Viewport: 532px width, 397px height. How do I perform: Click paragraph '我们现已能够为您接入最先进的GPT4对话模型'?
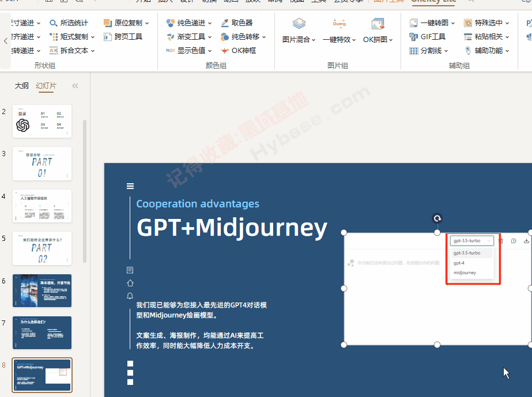pyautogui.click(x=202, y=310)
